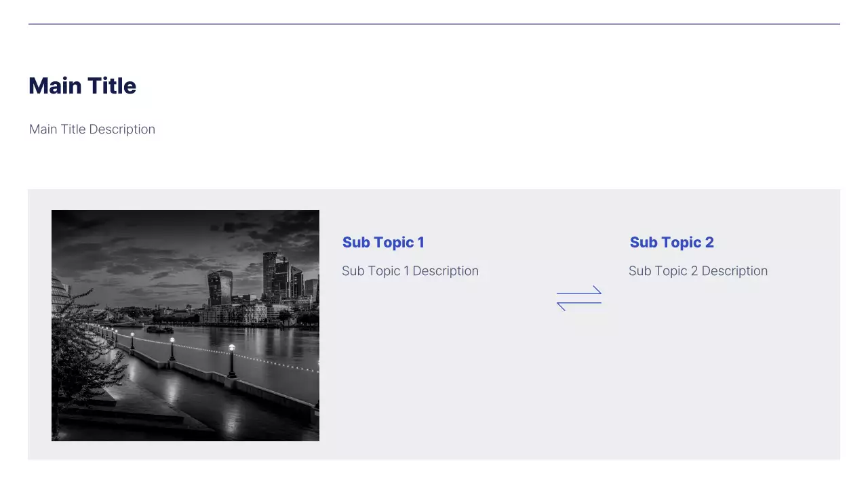Select the "Main Title Description" text

point(92,129)
